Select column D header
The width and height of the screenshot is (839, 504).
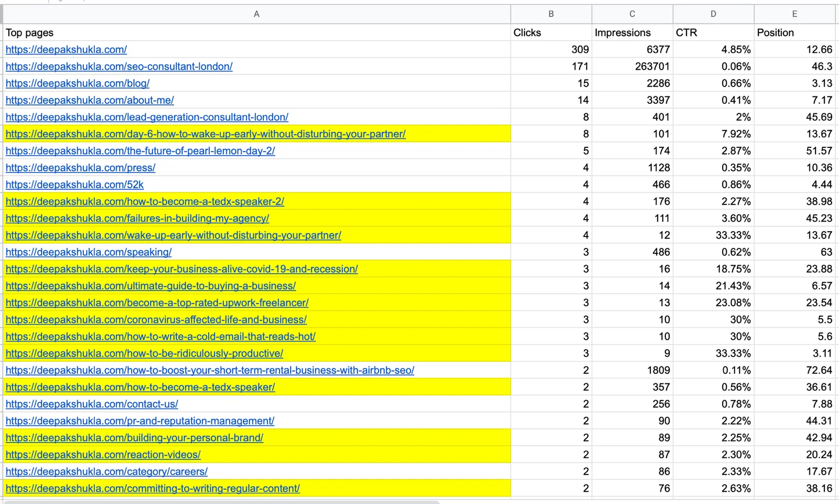(x=713, y=14)
